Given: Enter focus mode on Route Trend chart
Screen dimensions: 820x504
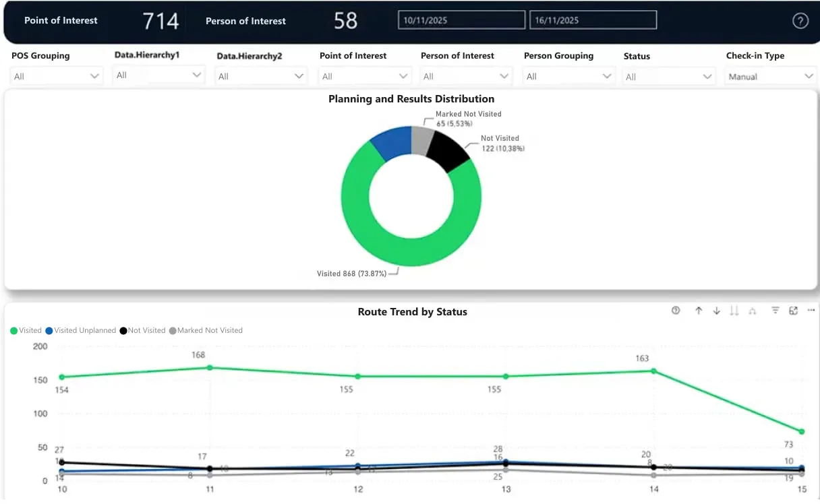Looking at the screenshot, I should (794, 311).
